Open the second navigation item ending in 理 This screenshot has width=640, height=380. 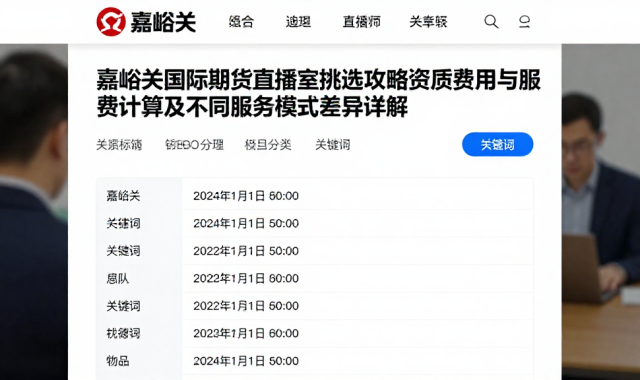[298, 21]
